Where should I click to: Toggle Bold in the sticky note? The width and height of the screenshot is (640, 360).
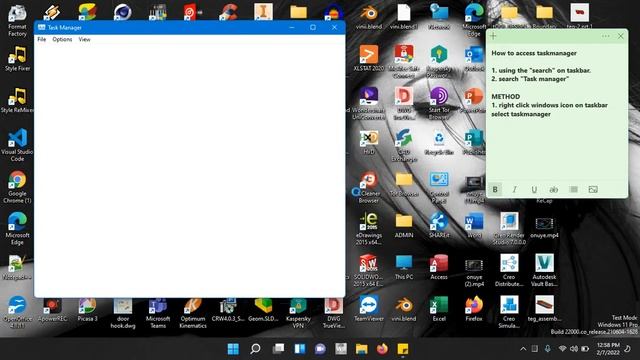tap(495, 189)
